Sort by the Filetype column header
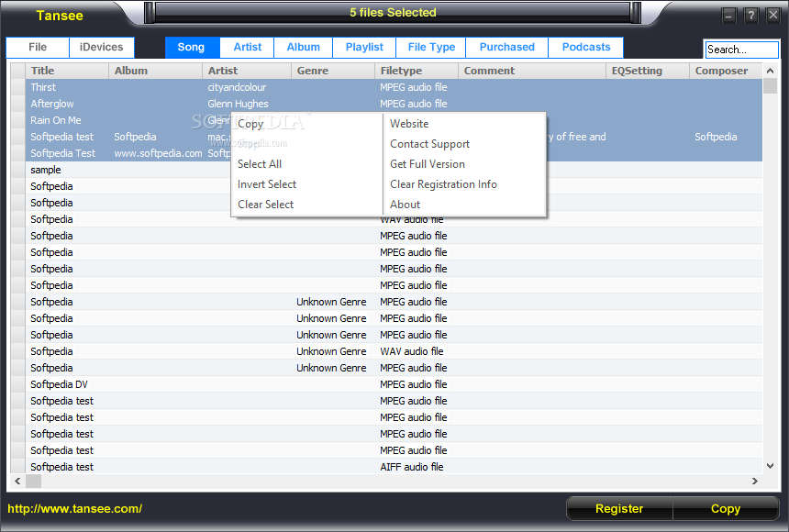The width and height of the screenshot is (789, 532). coord(417,71)
